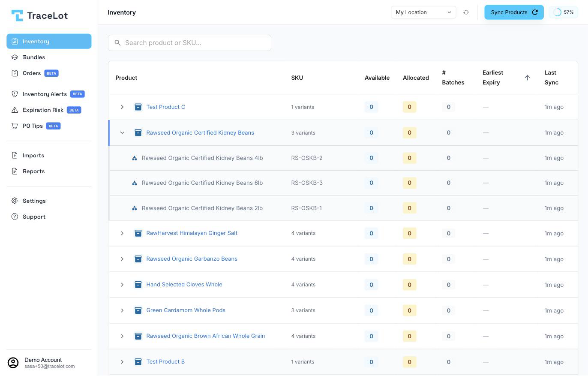Click the Available column header
The width and height of the screenshot is (588, 376).
(377, 78)
